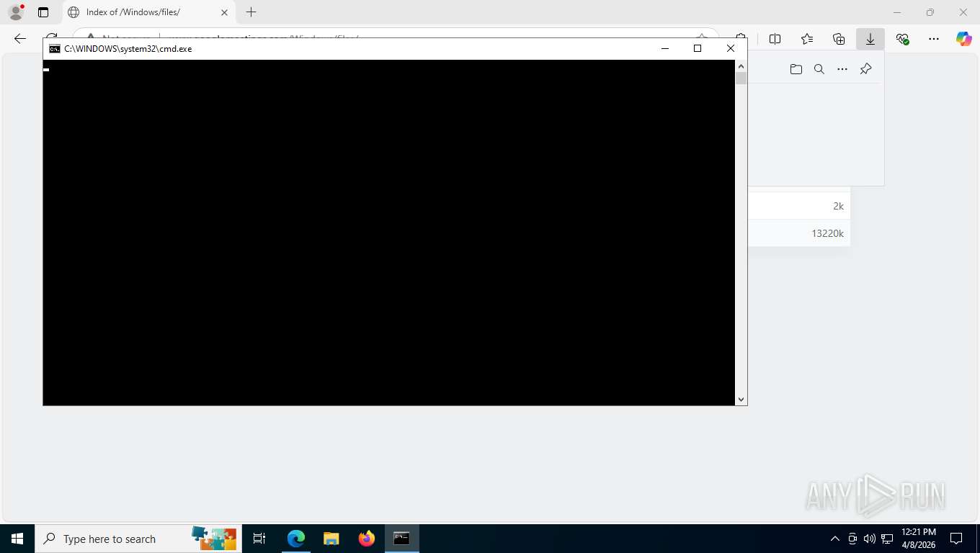Click the 13220k file size cell
This screenshot has width=980, height=553.
827,233
